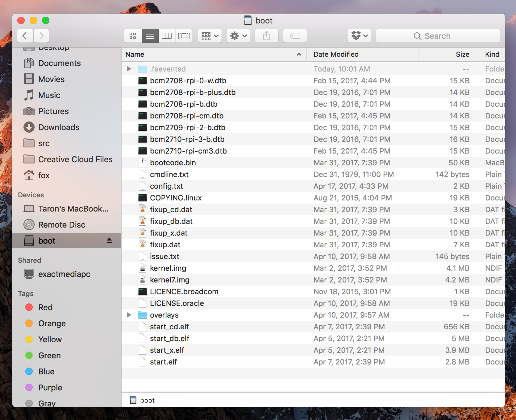Click the Share toolbar icon

point(266,36)
